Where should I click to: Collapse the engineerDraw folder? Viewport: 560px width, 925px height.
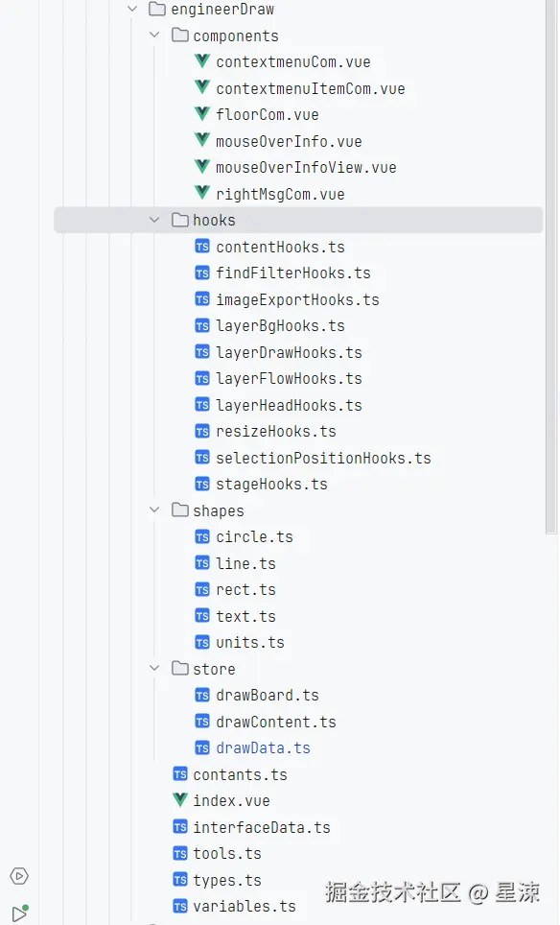132,9
